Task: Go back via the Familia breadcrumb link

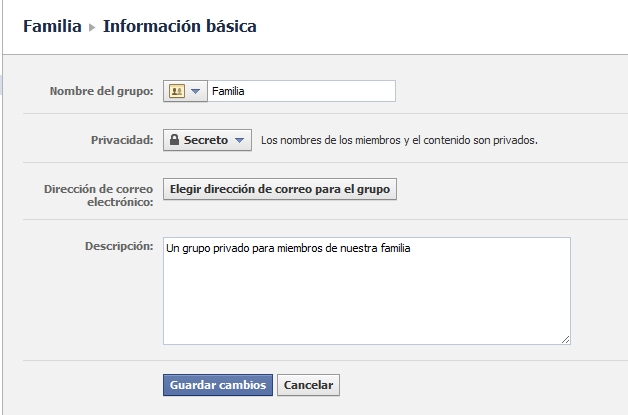Action: click(52, 26)
